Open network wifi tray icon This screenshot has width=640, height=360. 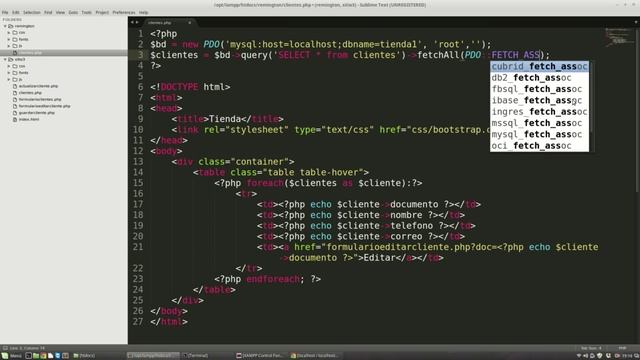coord(578,356)
